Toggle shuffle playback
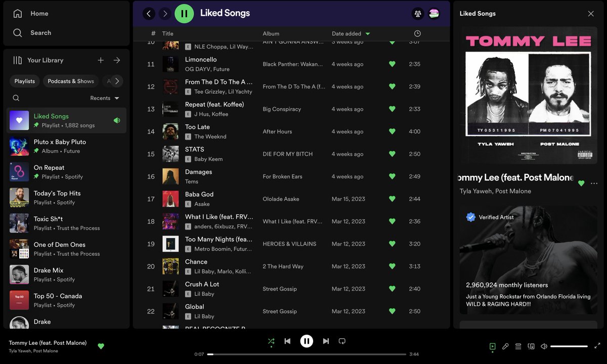 point(271,341)
